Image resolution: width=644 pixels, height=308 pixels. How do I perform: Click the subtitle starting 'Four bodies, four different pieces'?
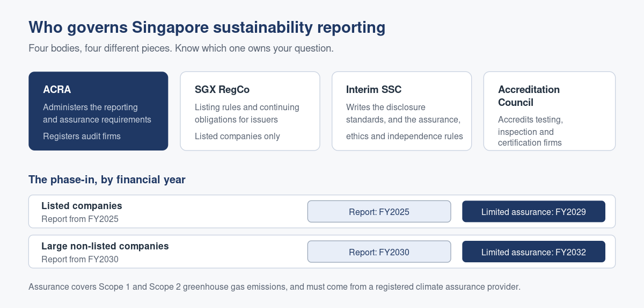181,48
